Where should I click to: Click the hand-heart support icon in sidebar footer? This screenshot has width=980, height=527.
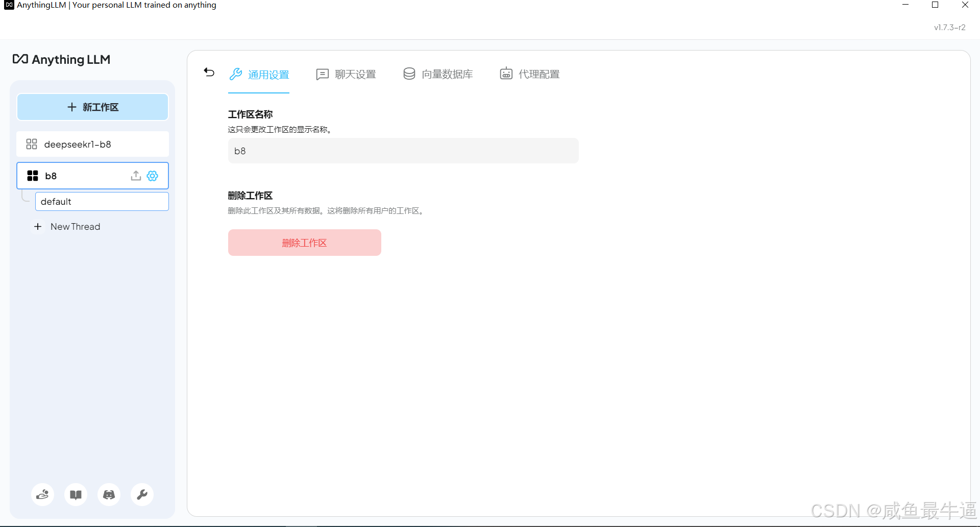click(43, 494)
